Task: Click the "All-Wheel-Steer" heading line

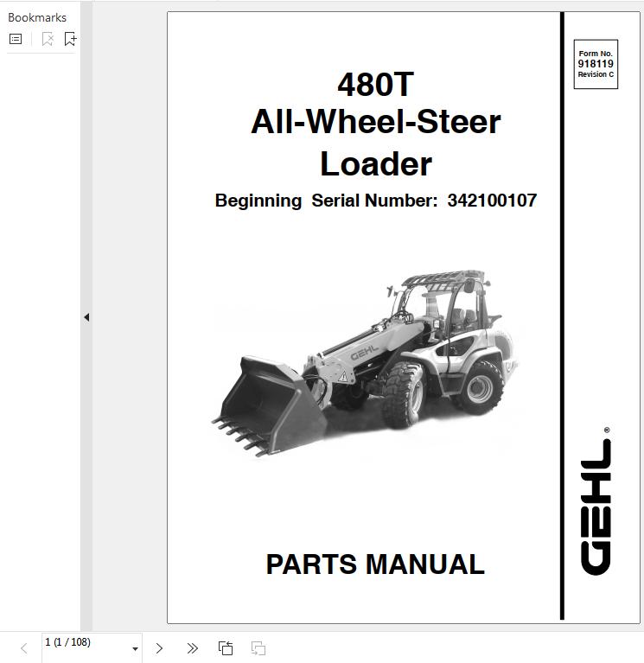Action: point(375,122)
